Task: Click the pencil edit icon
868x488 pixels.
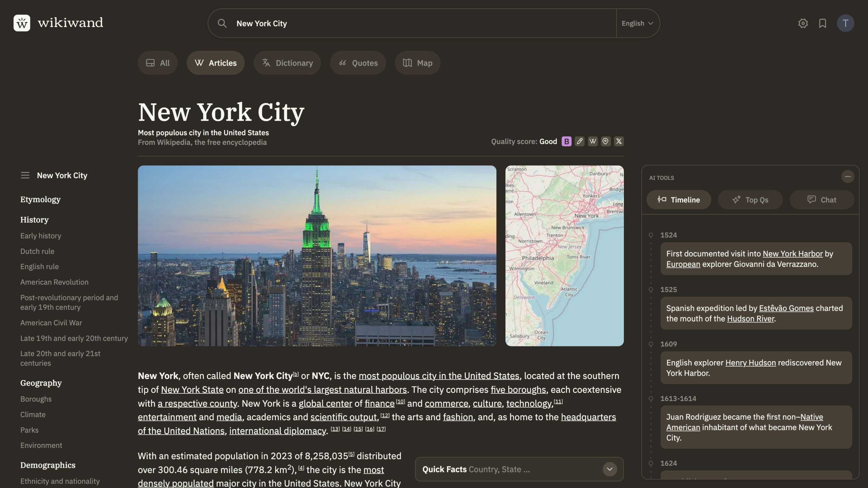Action: click(x=580, y=142)
